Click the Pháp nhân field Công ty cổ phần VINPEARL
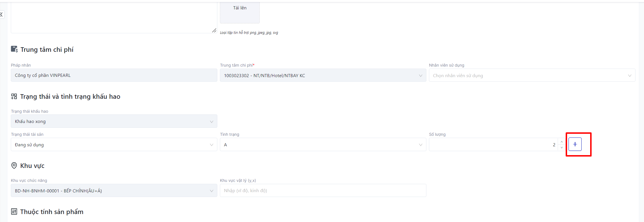Image resolution: width=644 pixels, height=222 pixels. 114,75
